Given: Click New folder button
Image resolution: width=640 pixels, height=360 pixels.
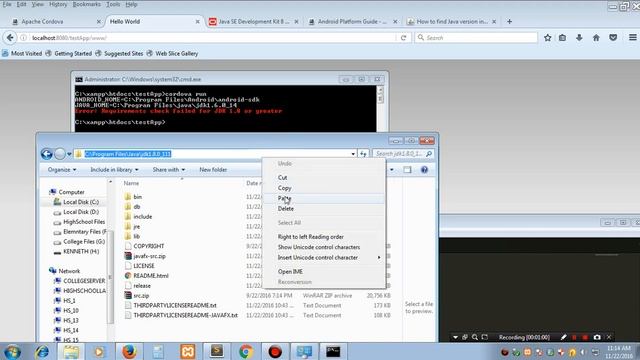Looking at the screenshot, I should 213,170.
